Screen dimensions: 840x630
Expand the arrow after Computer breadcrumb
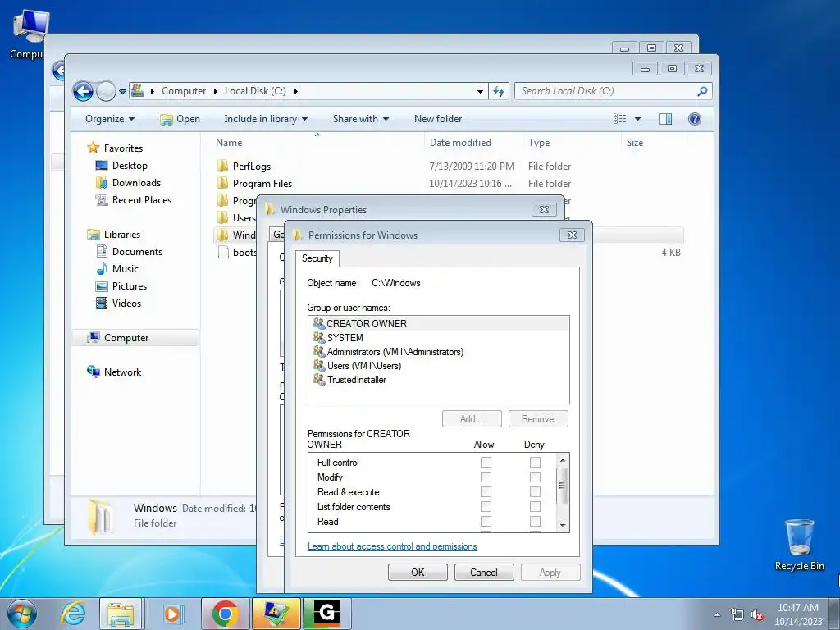click(x=216, y=91)
